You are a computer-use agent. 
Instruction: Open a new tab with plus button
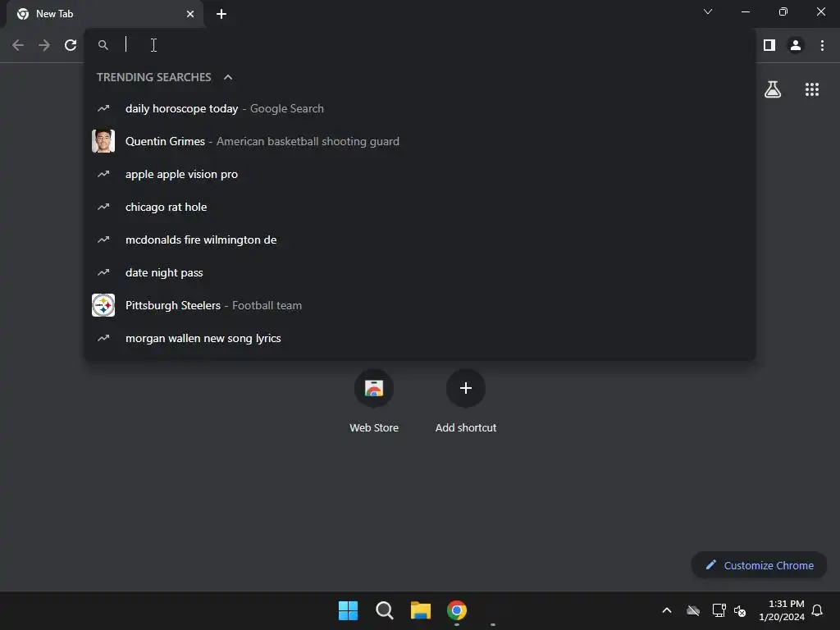pyautogui.click(x=221, y=14)
